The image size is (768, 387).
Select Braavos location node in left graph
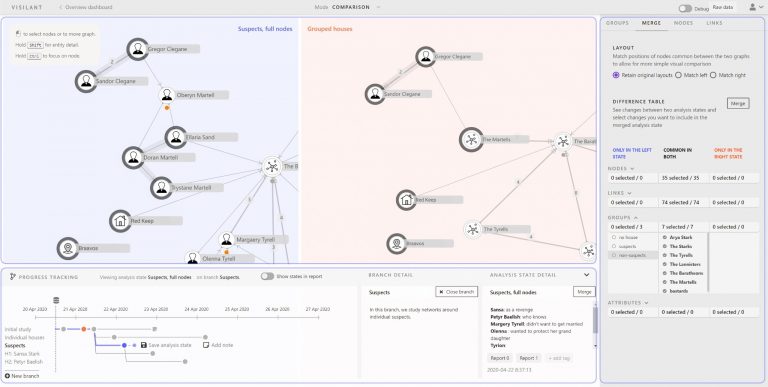click(x=68, y=248)
